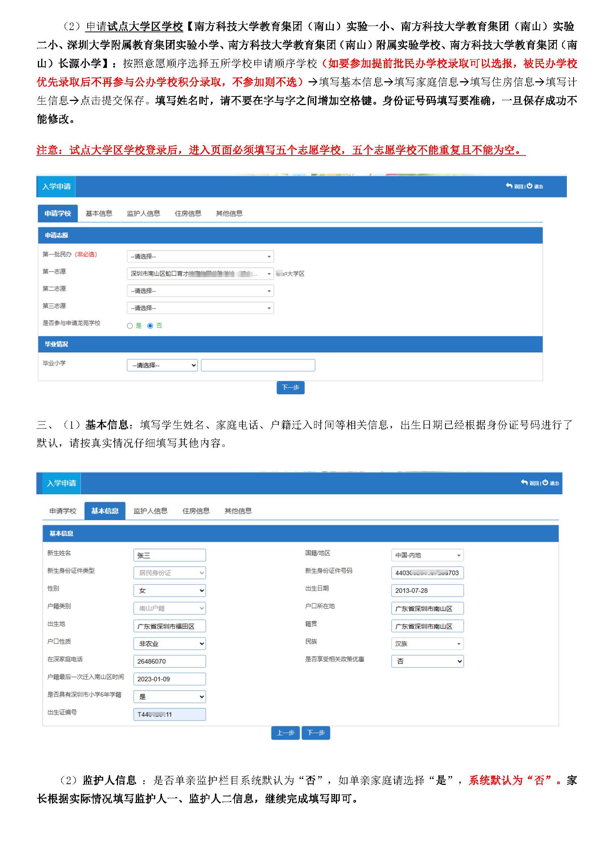Open the 新生身份证件类型 居民身份证 dropdown
Screen dimensions: 614x868
pos(169,573)
